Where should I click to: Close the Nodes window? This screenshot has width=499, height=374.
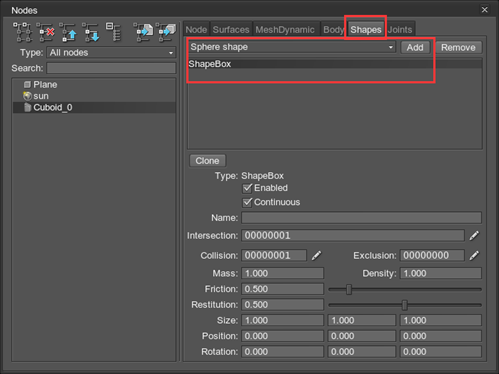(x=485, y=10)
